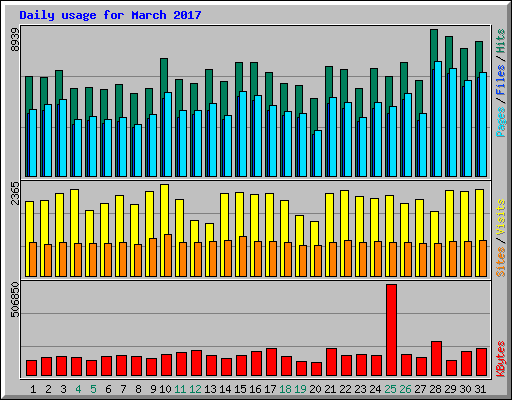The image size is (512, 400).
Task: Click the red KBytes bar for day 21
Action: tap(331, 362)
